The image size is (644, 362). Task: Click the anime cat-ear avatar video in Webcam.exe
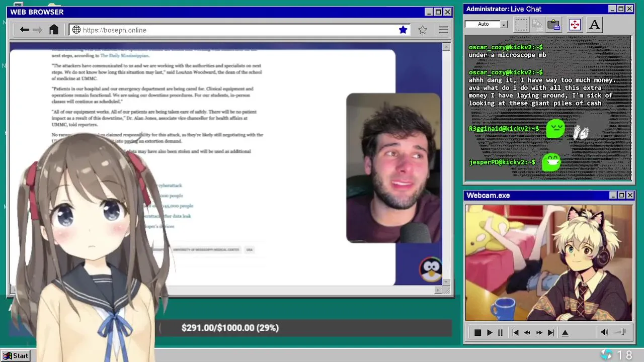point(548,262)
